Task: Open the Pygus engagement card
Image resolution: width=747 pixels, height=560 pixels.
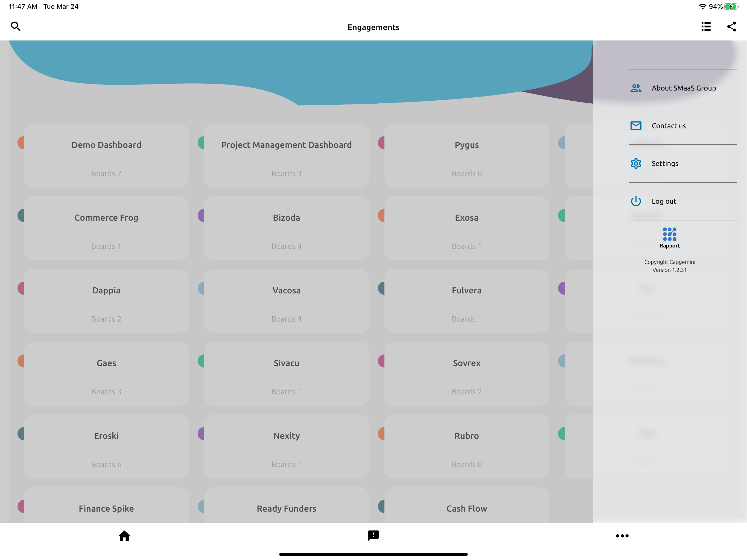Action: (467, 156)
